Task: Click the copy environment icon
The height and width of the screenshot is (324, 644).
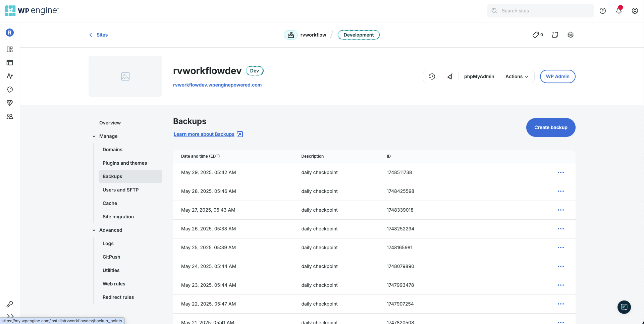Action: [555, 35]
